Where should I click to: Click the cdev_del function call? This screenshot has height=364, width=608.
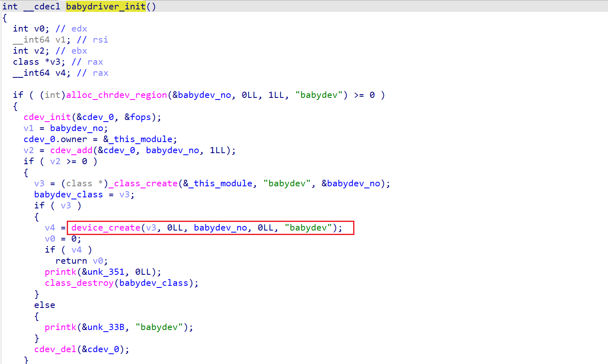pos(55,349)
